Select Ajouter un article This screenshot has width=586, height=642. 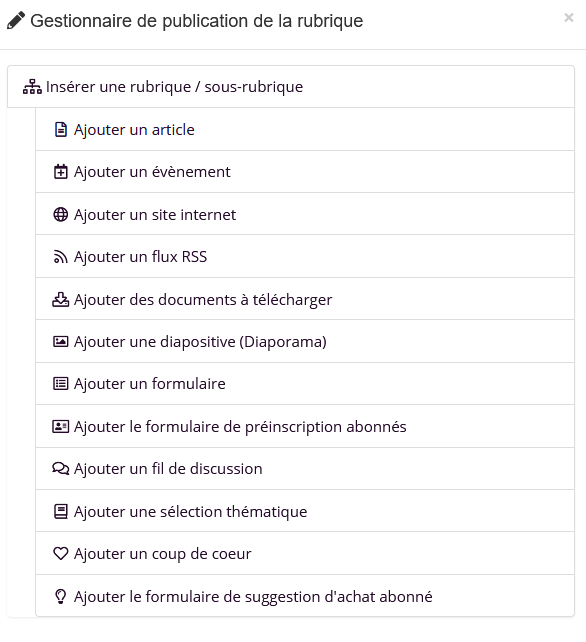click(x=305, y=129)
